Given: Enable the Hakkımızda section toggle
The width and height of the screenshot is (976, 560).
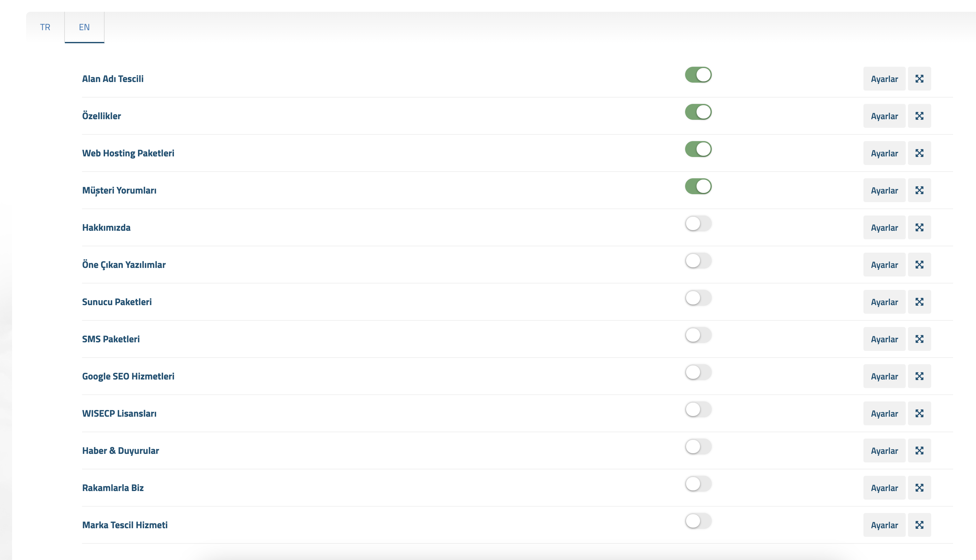Looking at the screenshot, I should click(x=698, y=223).
